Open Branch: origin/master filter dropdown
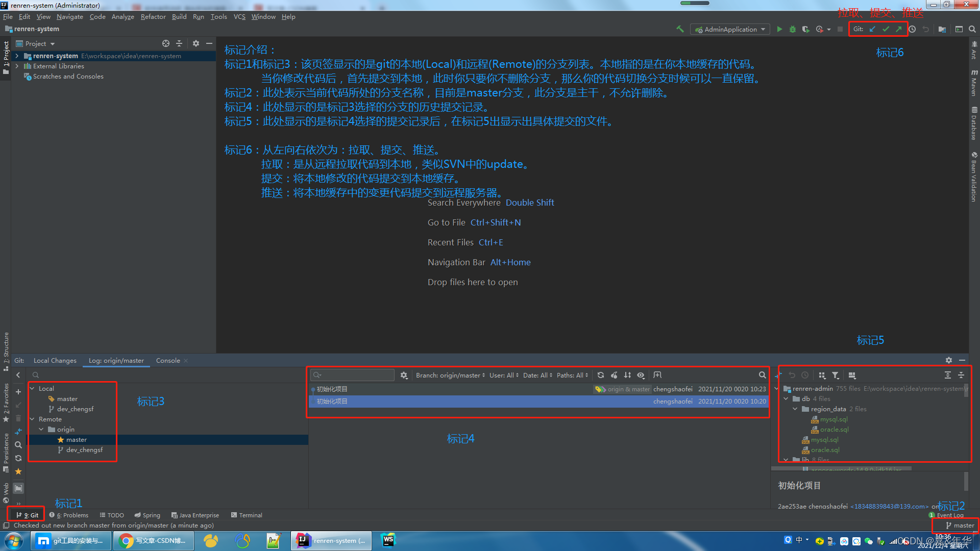This screenshot has height=551, width=980. point(450,375)
